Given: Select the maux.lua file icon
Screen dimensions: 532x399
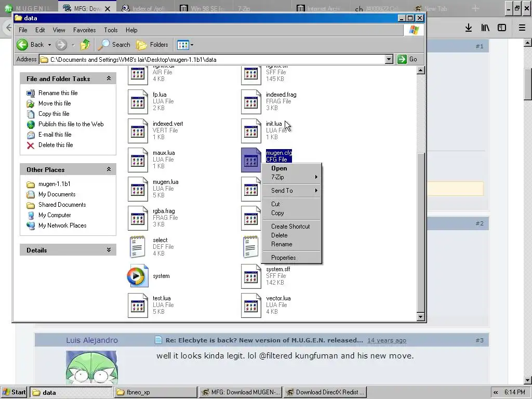Looking at the screenshot, I should [x=138, y=160].
